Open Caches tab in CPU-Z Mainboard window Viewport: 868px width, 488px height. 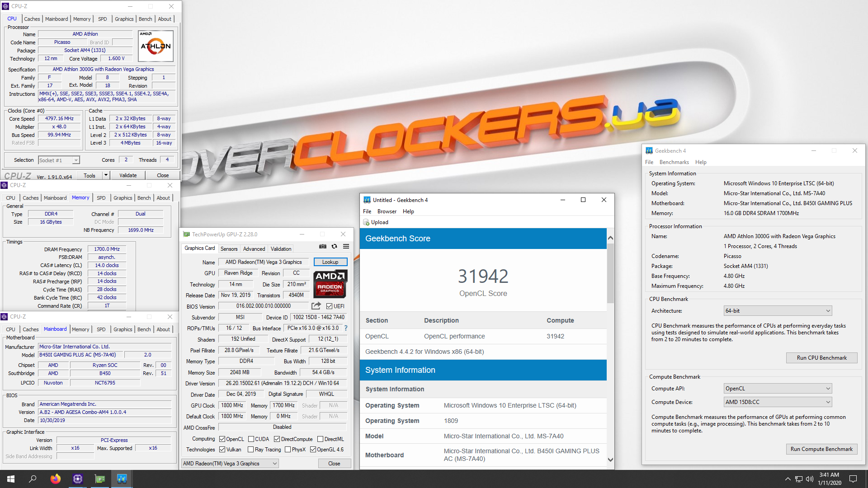(31, 329)
